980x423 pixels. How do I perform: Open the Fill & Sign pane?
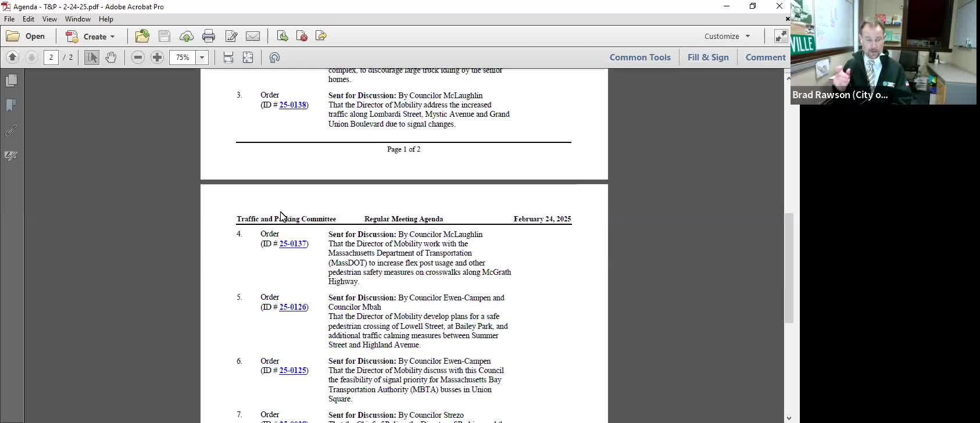[708, 58]
